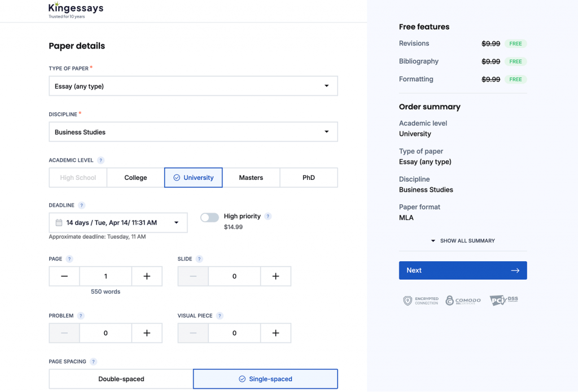The image size is (578, 392).
Task: Select Double-spaced page spacing
Action: (x=121, y=379)
